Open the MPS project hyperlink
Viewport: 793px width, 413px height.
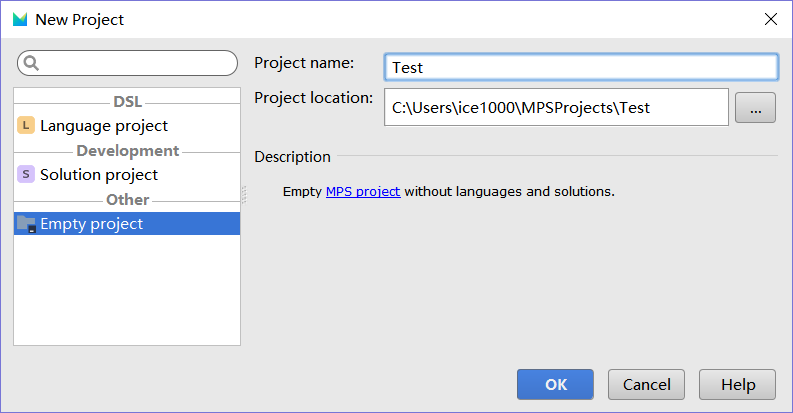tap(363, 191)
